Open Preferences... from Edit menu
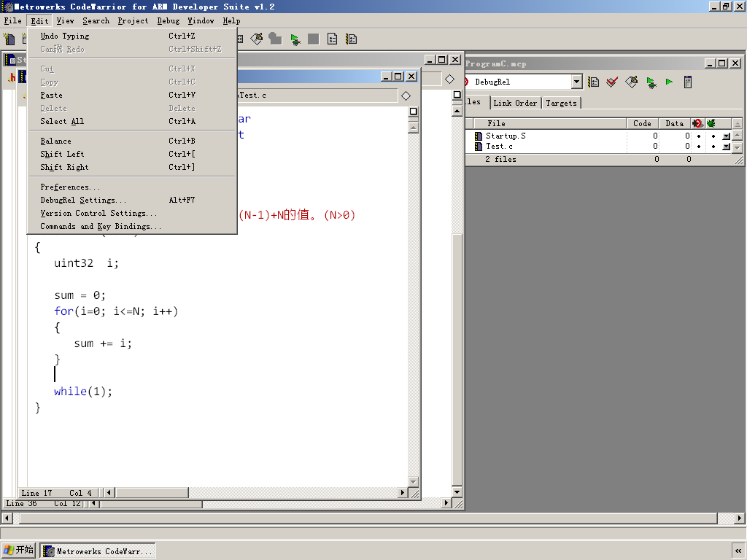747x560 pixels. (132, 187)
